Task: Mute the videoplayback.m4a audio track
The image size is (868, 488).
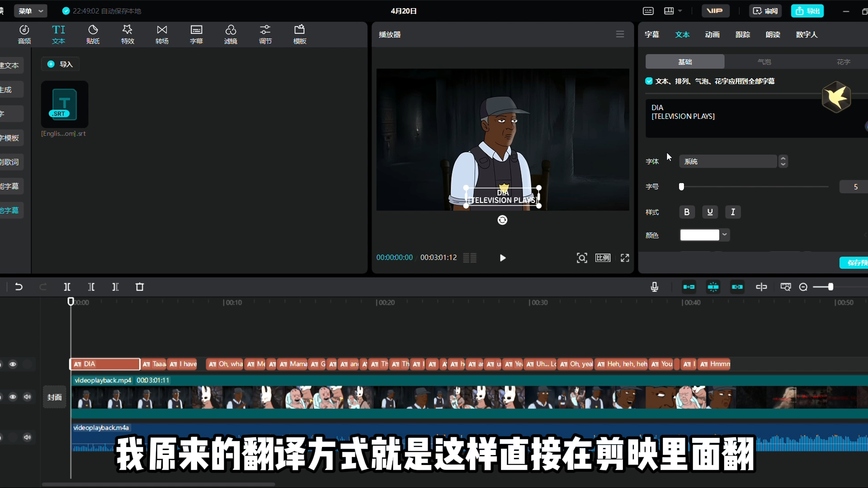Action: click(x=28, y=437)
